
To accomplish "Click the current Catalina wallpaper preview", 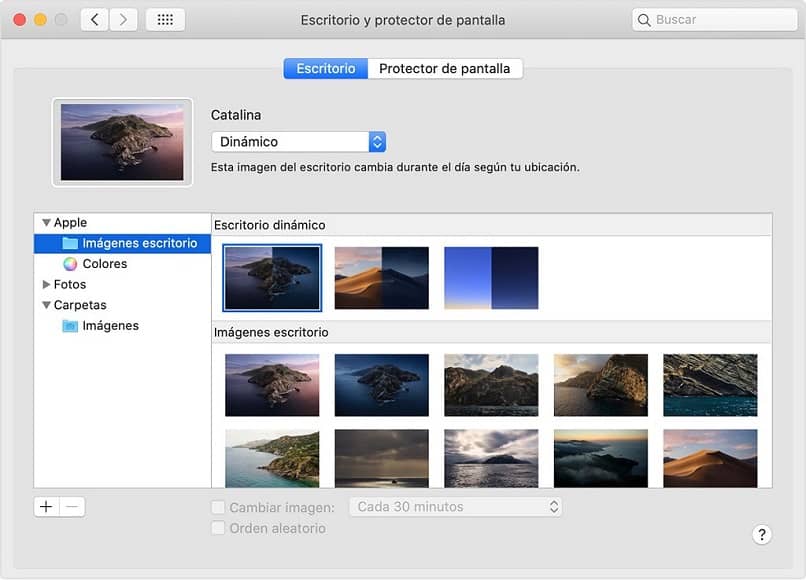I will (122, 142).
